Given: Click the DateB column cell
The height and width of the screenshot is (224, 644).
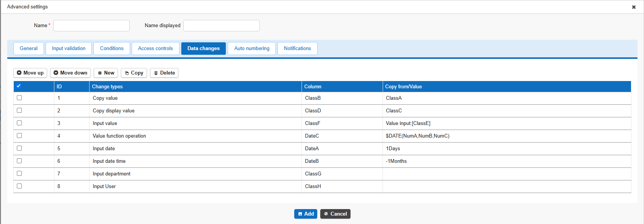Looking at the screenshot, I should coord(342,161).
